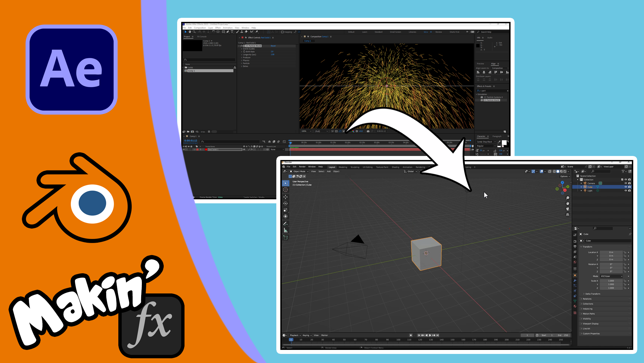Switch to FX Console tab in After Effects
The height and width of the screenshot is (363, 644).
[x=202, y=37]
